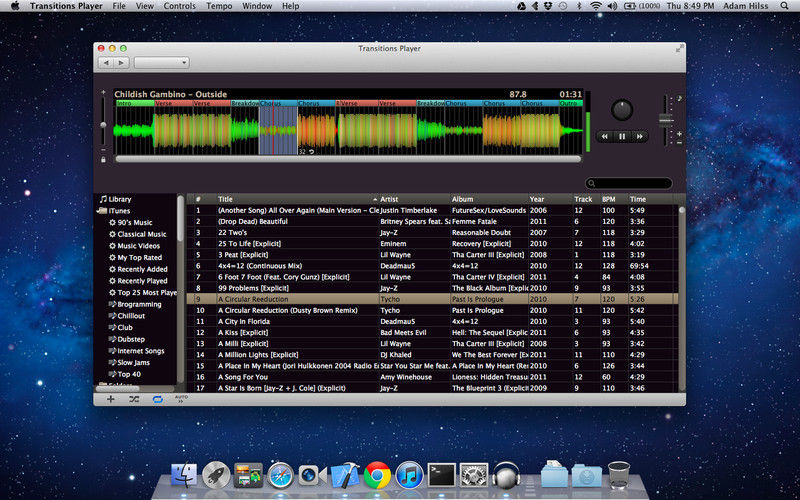800x500 pixels.
Task: Click the track list vertical scrollbar
Action: point(682,298)
